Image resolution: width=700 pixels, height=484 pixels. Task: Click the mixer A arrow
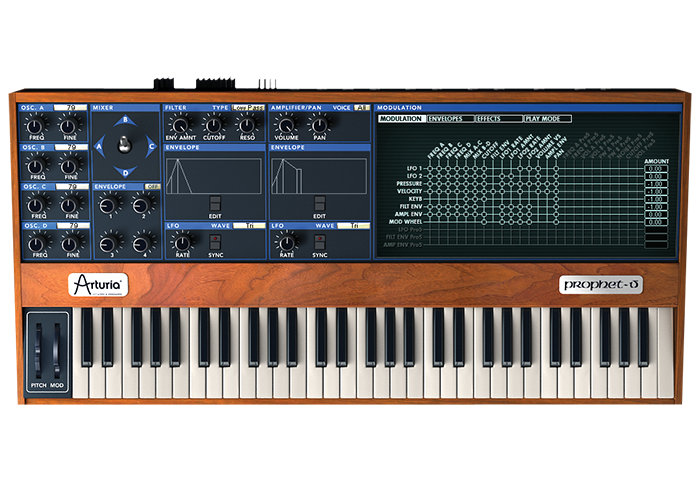coord(100,146)
